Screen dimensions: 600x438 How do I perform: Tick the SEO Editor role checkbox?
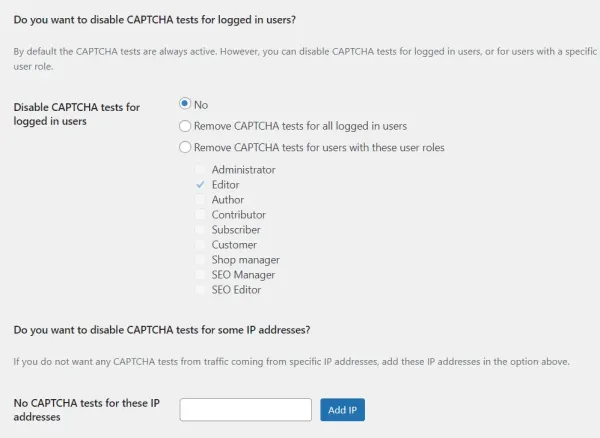(x=202, y=290)
